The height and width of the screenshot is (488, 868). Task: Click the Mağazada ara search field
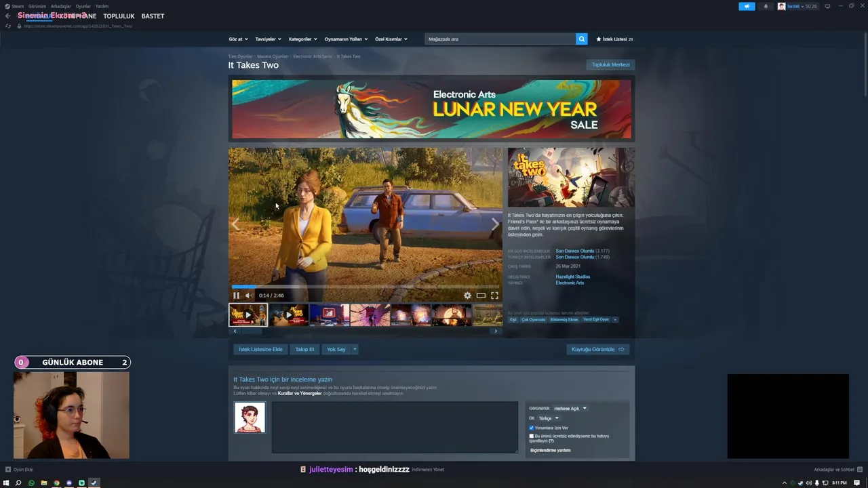coord(500,39)
